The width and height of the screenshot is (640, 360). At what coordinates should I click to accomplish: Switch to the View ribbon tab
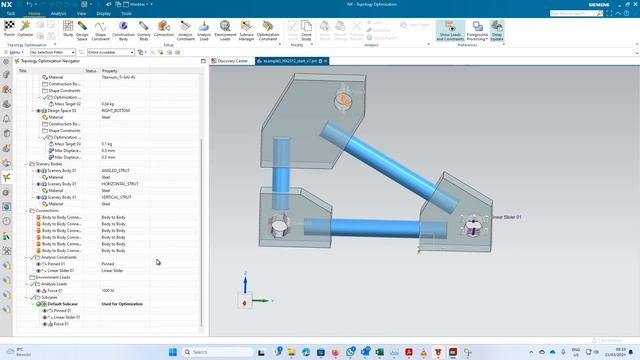[x=81, y=13]
